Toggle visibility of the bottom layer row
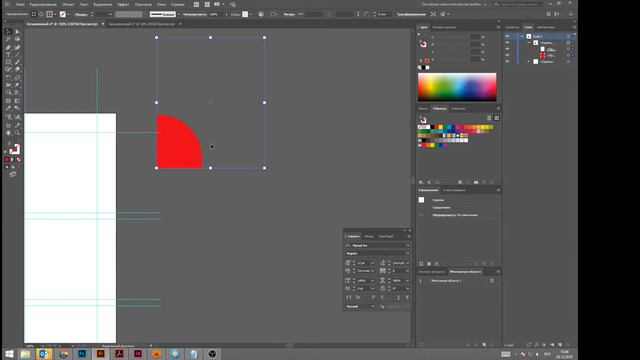The image size is (640, 360). point(507,62)
